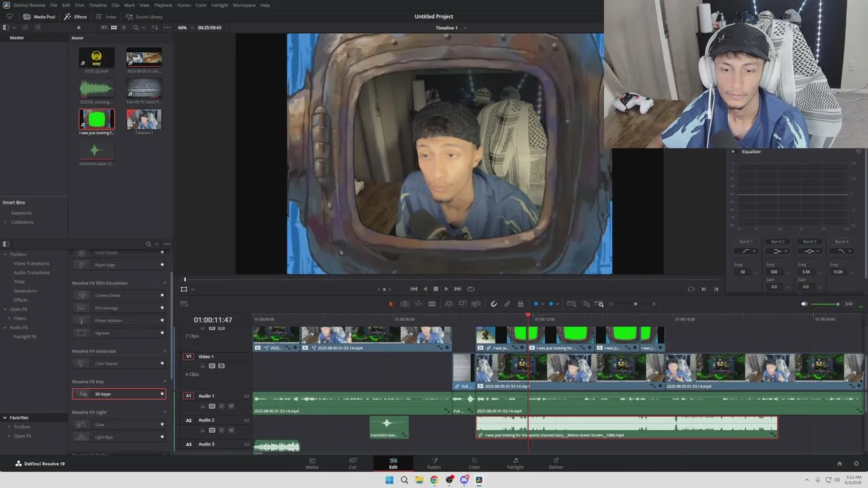The image size is (868, 488).
Task: Go to the Cut page tab
Action: (x=353, y=463)
